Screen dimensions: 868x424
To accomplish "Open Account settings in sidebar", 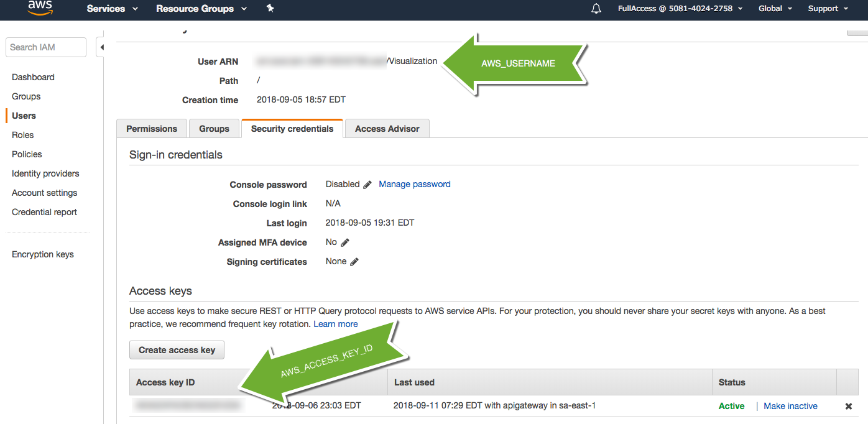I will (45, 193).
